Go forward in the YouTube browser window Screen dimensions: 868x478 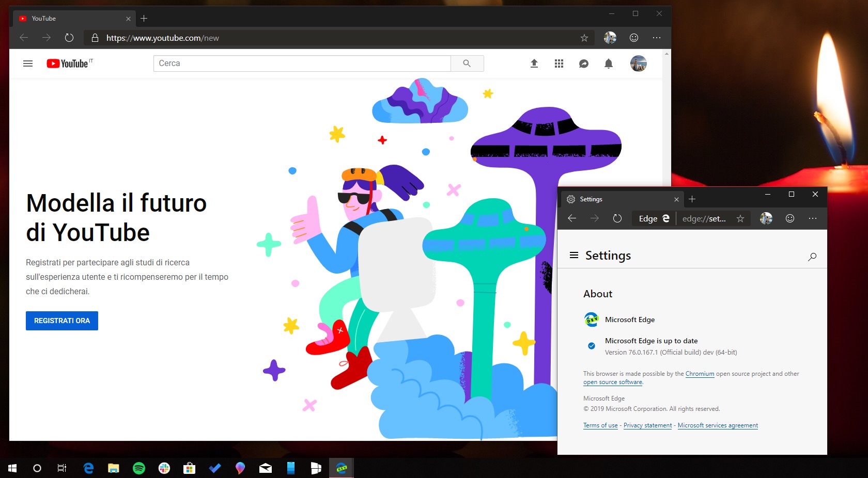pos(47,38)
